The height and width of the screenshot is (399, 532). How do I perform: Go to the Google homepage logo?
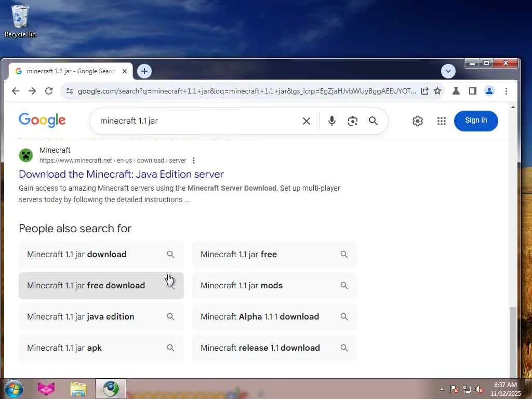pyautogui.click(x=42, y=120)
